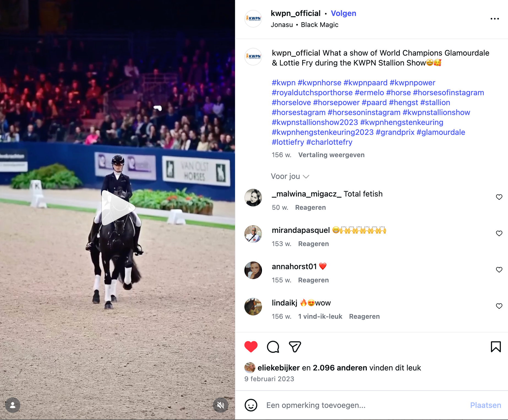
Task: Open kwpn_official profile avatar in header
Action: tap(253, 19)
